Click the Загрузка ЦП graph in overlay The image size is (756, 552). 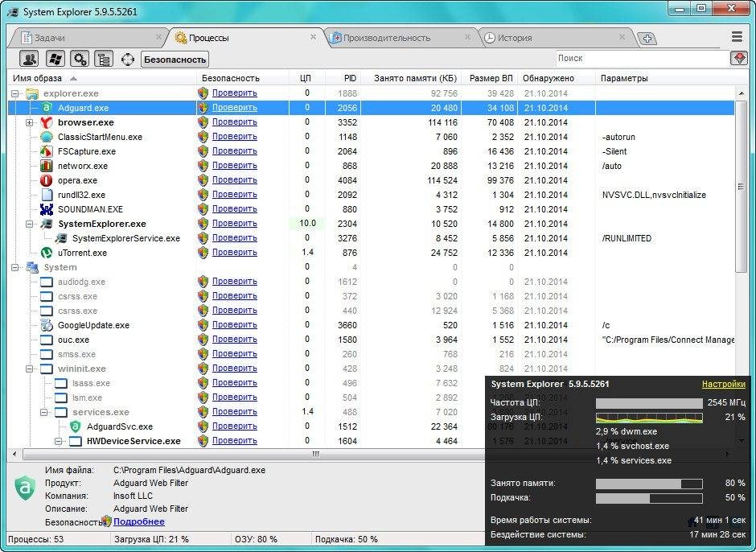tap(649, 418)
